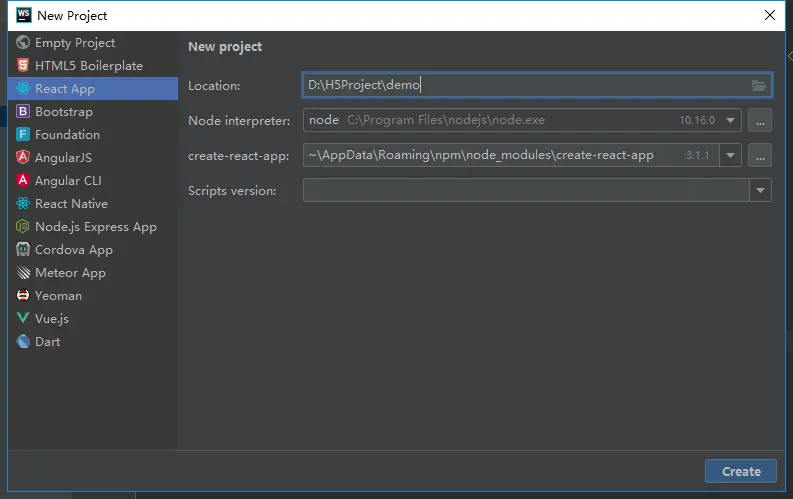Select Node.js Express App template

[93, 226]
